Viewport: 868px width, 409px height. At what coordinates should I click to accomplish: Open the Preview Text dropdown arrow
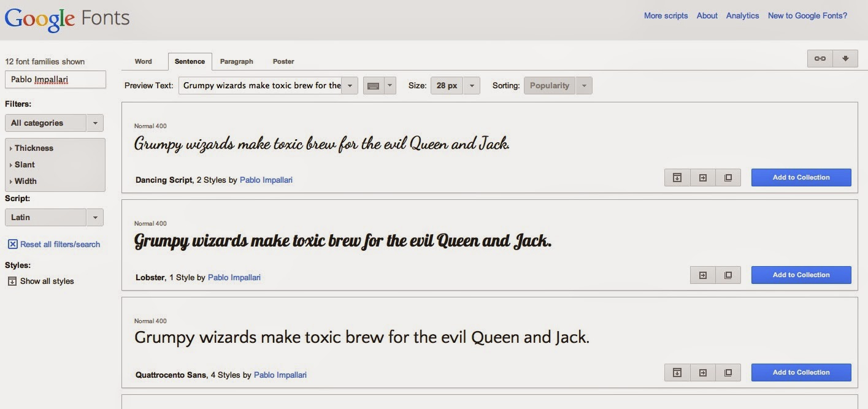[x=350, y=86]
